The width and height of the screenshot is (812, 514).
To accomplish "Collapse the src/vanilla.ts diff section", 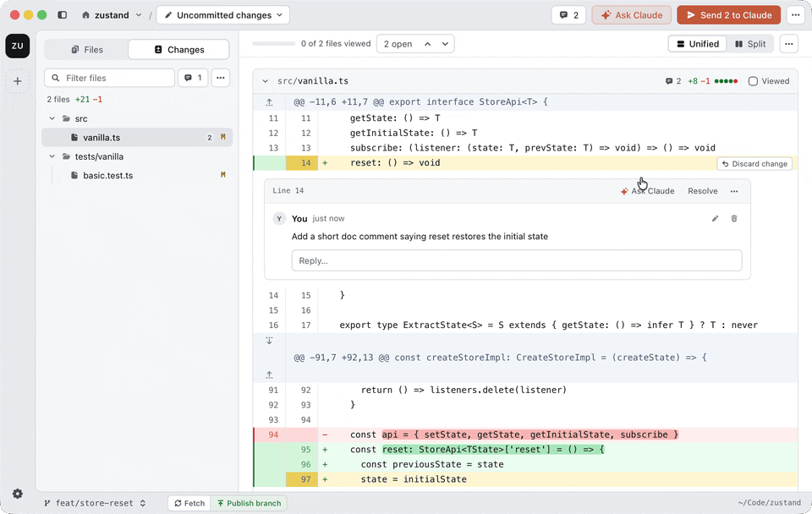I will coord(265,81).
